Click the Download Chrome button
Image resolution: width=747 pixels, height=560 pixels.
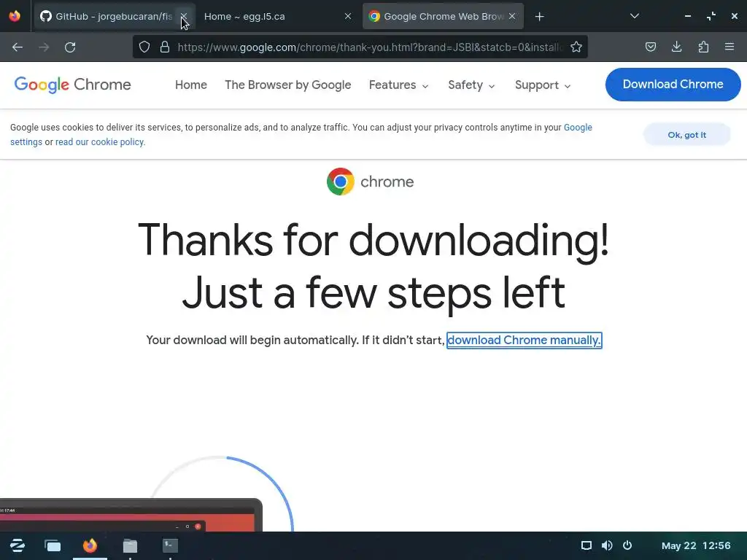point(673,85)
